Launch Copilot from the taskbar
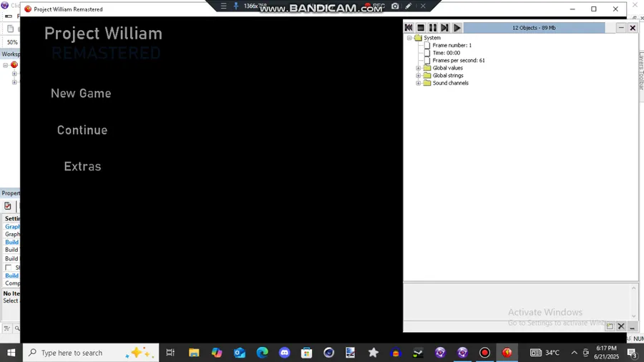This screenshot has height=362, width=644. pyautogui.click(x=217, y=353)
